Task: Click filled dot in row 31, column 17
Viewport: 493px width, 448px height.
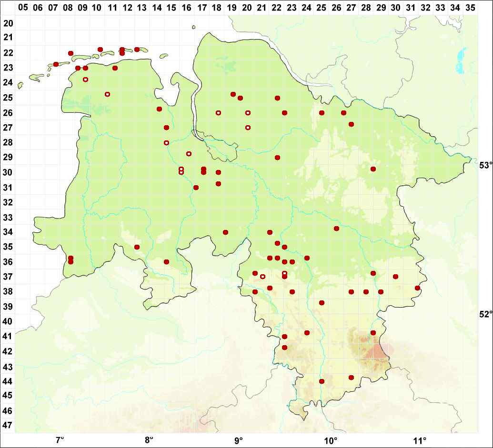Action: (x=196, y=188)
